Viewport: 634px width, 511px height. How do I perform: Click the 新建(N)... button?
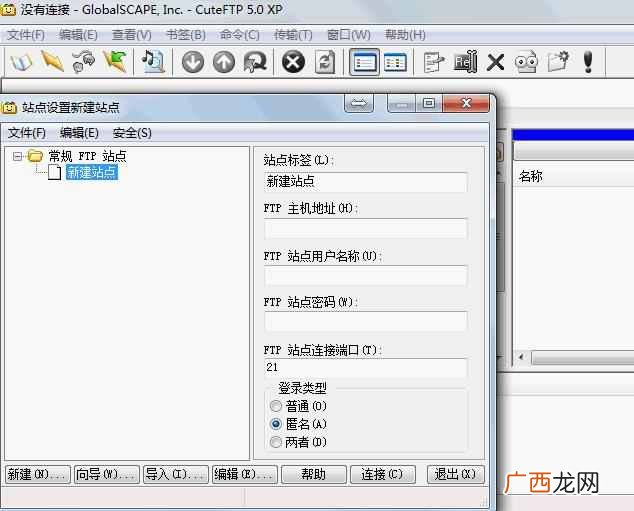38,474
